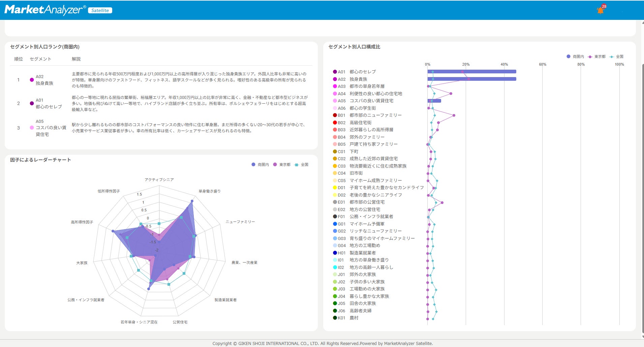Hide 東京都 line in population ratio legend
Screen dimensions: 644x347
pyautogui.click(x=596, y=57)
